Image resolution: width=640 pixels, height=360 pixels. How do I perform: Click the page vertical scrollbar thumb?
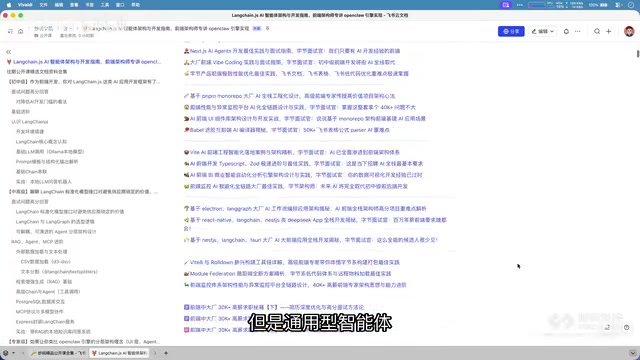(638, 53)
